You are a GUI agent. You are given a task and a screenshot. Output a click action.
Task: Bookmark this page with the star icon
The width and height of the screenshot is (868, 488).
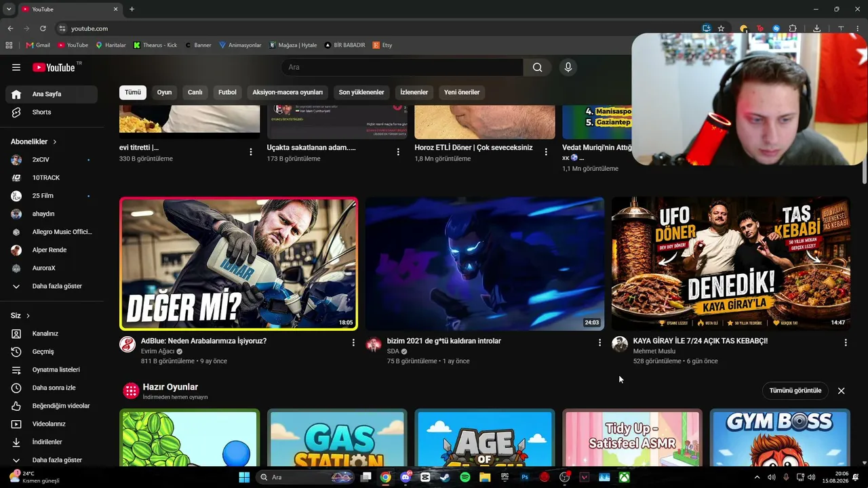721,28
